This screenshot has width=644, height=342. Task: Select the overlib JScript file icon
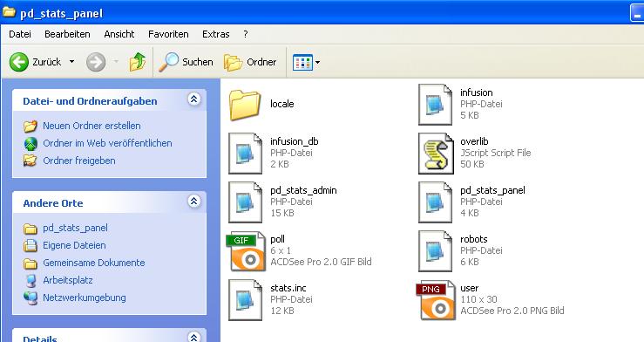(436, 154)
